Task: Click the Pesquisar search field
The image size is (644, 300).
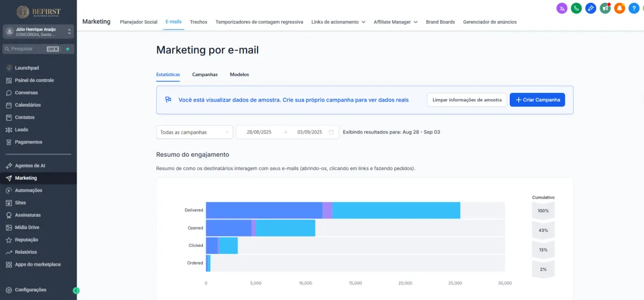Action: tap(32, 49)
